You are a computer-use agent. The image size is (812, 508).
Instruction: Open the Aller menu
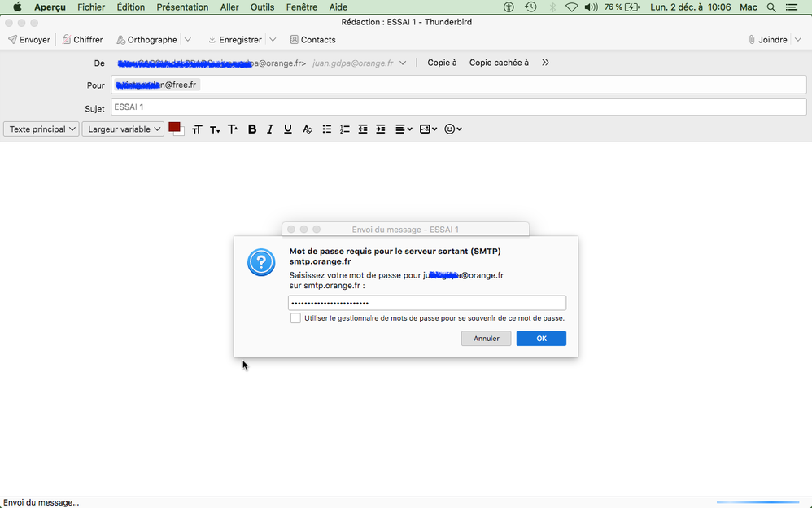tap(229, 7)
